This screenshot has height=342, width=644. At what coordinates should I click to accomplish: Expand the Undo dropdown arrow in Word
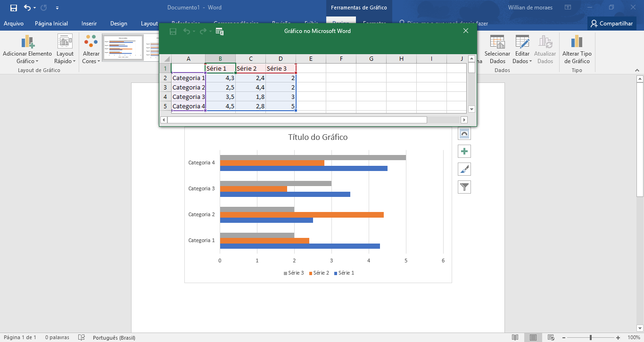(x=35, y=8)
